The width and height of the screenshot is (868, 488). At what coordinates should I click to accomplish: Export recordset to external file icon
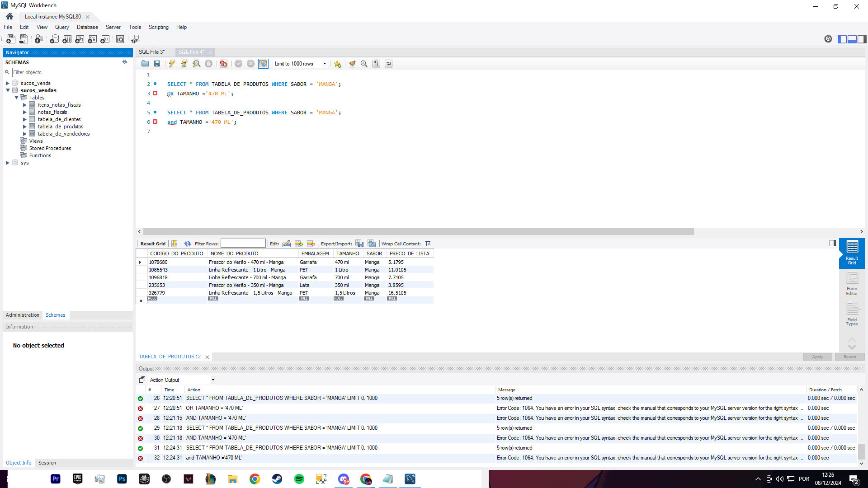pyautogui.click(x=359, y=244)
